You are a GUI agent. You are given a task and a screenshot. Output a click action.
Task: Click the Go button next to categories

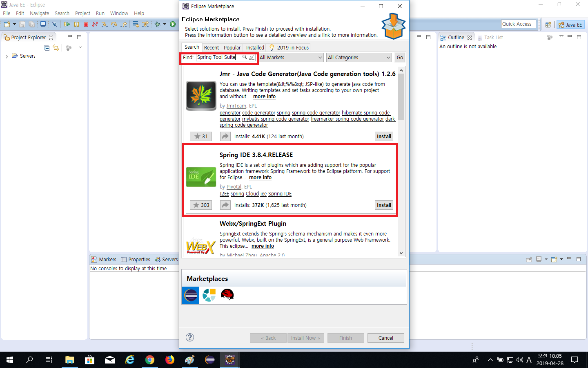[x=400, y=58]
